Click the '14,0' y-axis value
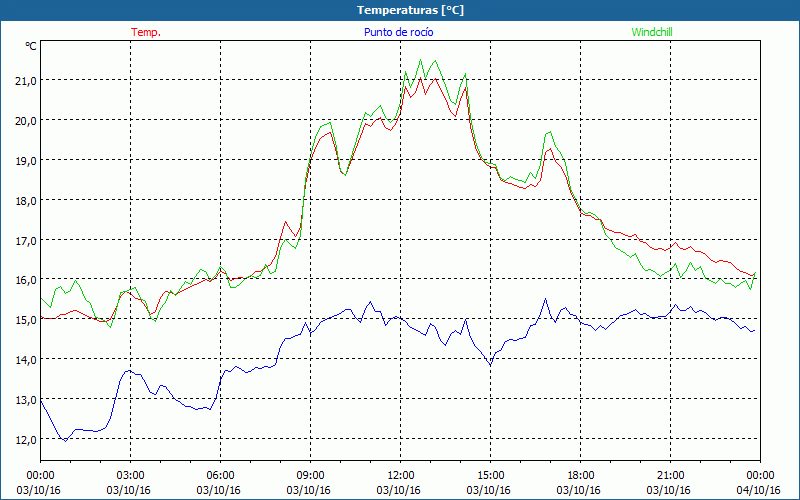This screenshot has height=500, width=800. click(x=26, y=360)
